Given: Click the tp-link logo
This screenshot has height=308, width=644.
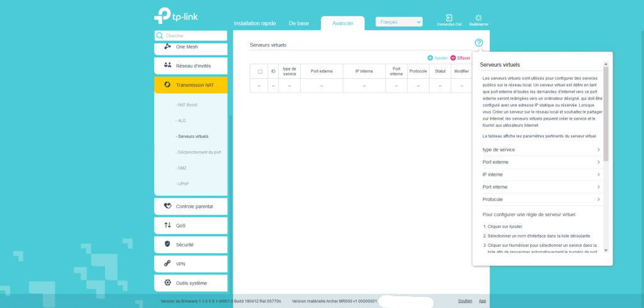Looking at the screenshot, I should [x=176, y=16].
